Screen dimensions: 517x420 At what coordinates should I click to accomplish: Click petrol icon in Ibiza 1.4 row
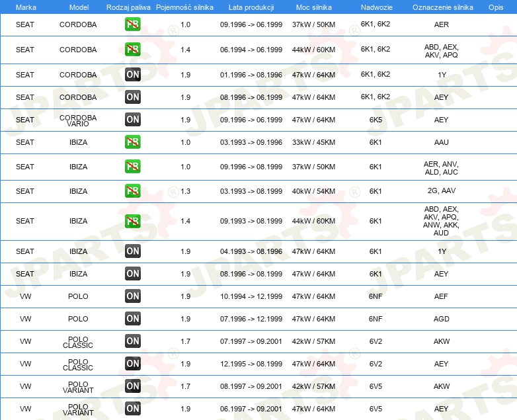132,221
